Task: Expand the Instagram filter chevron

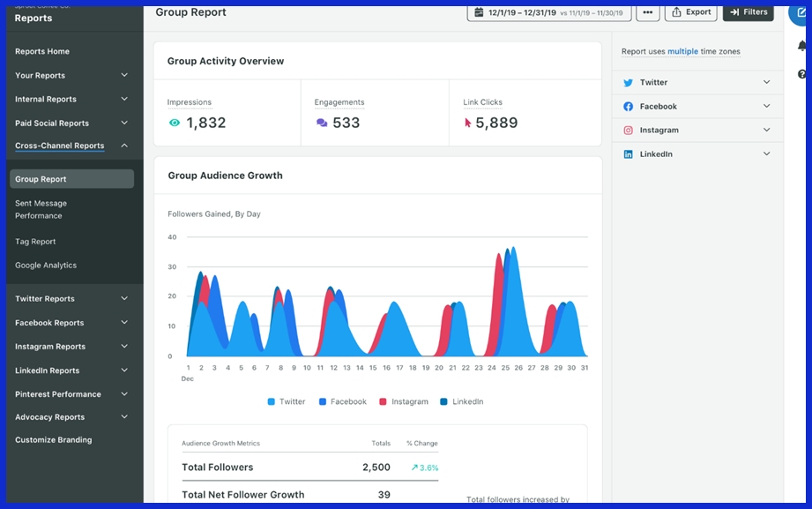Action: pyautogui.click(x=767, y=130)
